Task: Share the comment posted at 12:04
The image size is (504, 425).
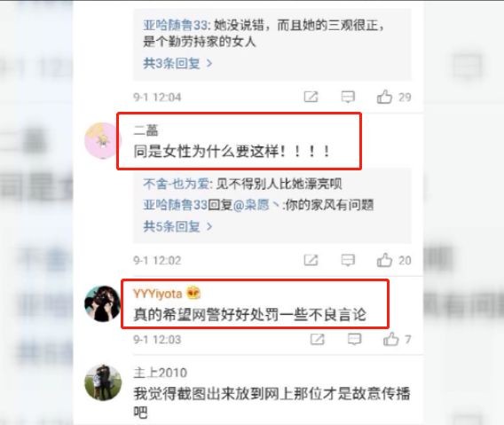Action: point(311,97)
